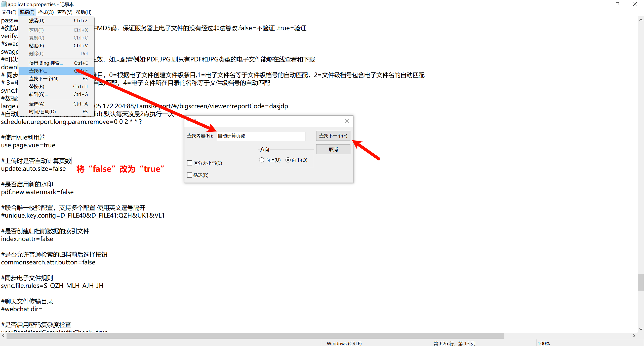The image size is (644, 346).
Task: Click the vertical scrollbar thumb
Action: (x=640, y=282)
